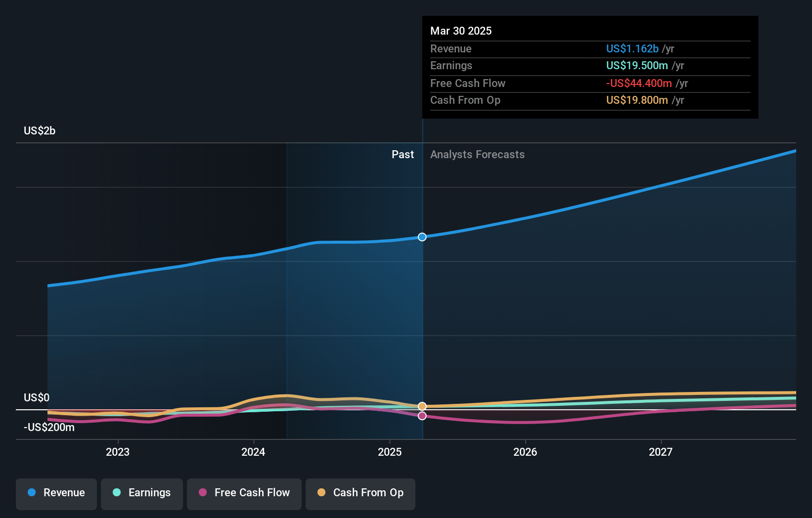Viewport: 812px width, 518px height.
Task: Click the -US$200m y-axis label
Action: click(x=49, y=427)
